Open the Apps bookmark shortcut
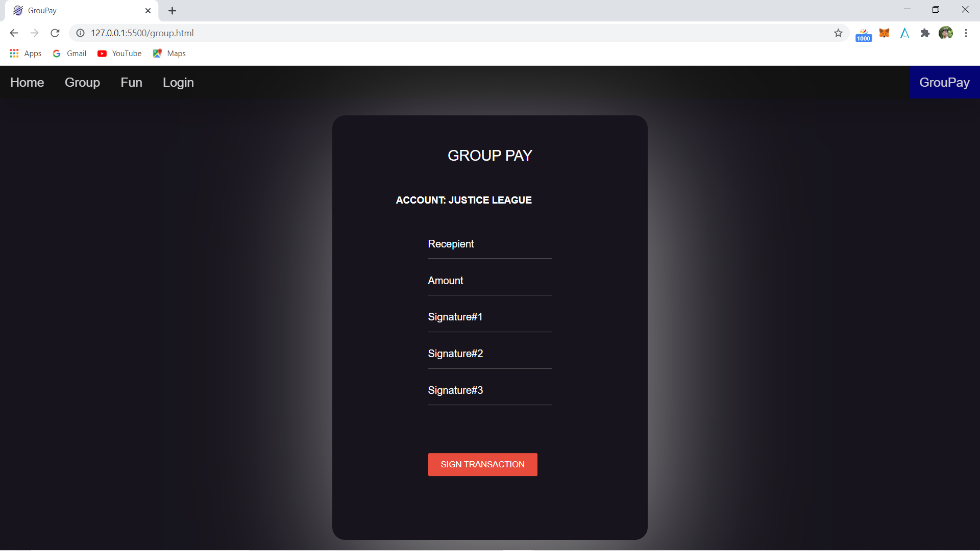This screenshot has width=980, height=551. coord(26,54)
